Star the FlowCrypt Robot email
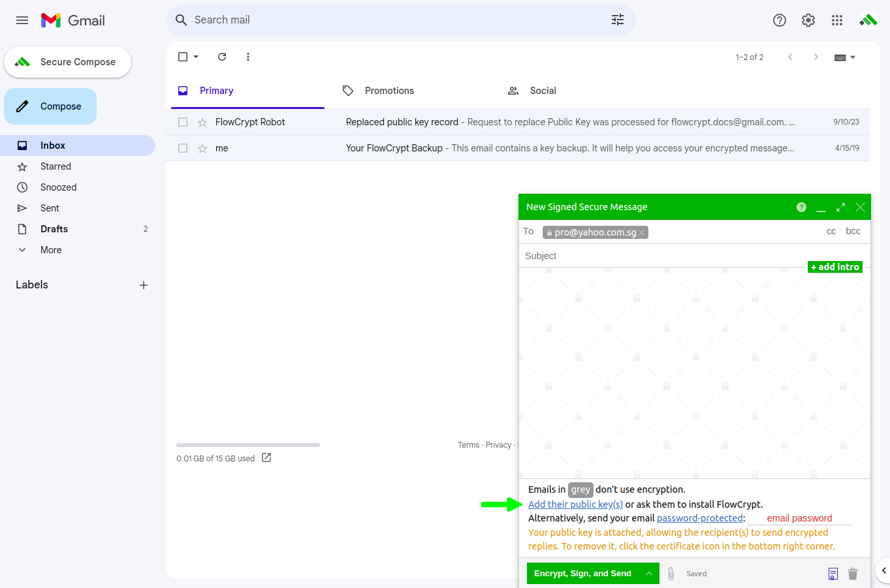The width and height of the screenshot is (890, 588). point(202,122)
